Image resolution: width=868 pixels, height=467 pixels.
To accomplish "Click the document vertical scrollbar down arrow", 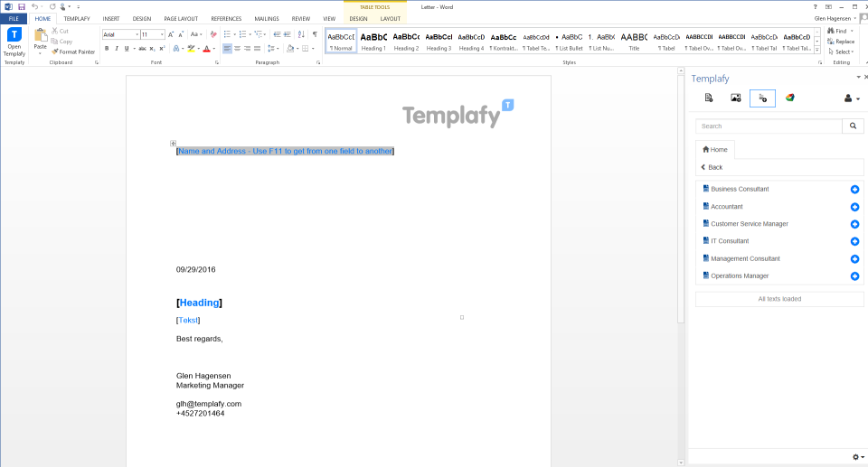I will (x=681, y=462).
